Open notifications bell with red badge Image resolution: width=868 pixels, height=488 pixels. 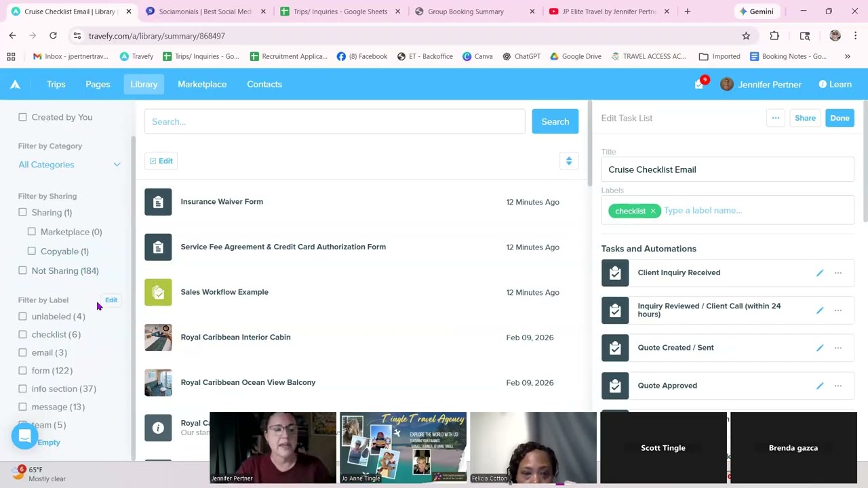click(700, 83)
